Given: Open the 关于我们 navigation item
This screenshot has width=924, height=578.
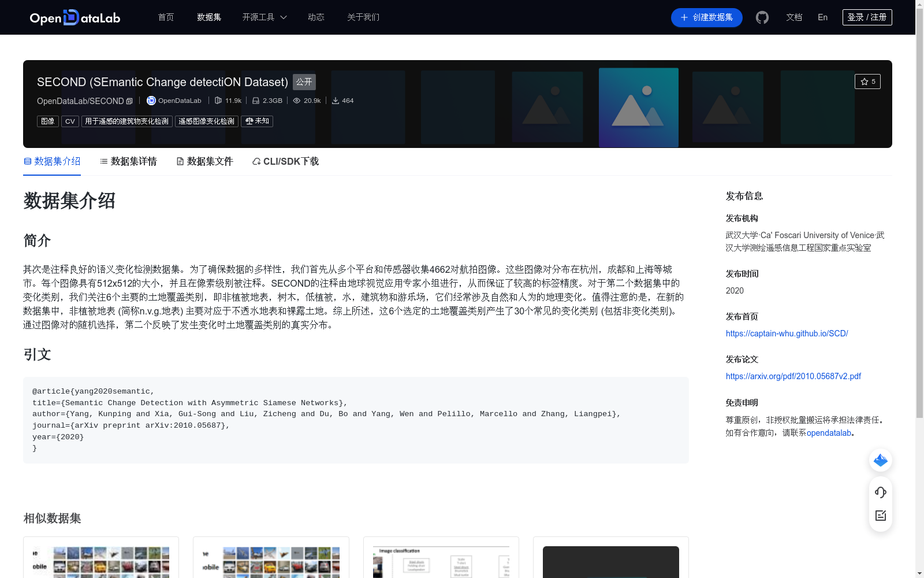Looking at the screenshot, I should pos(363,17).
